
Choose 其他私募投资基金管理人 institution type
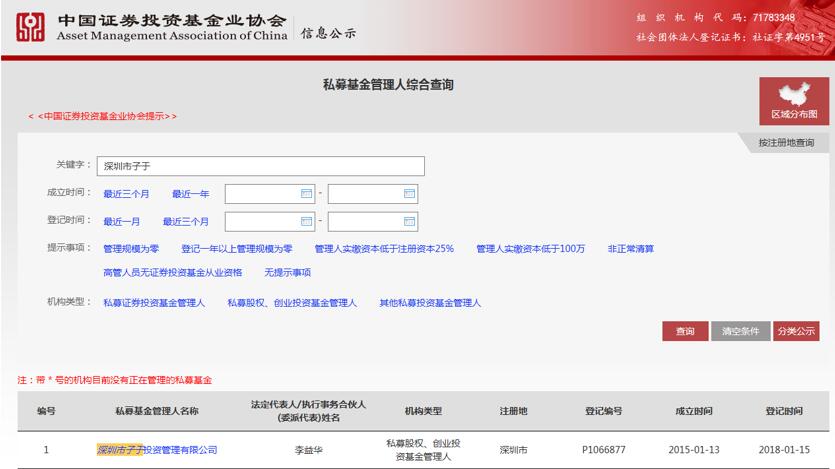click(x=430, y=303)
